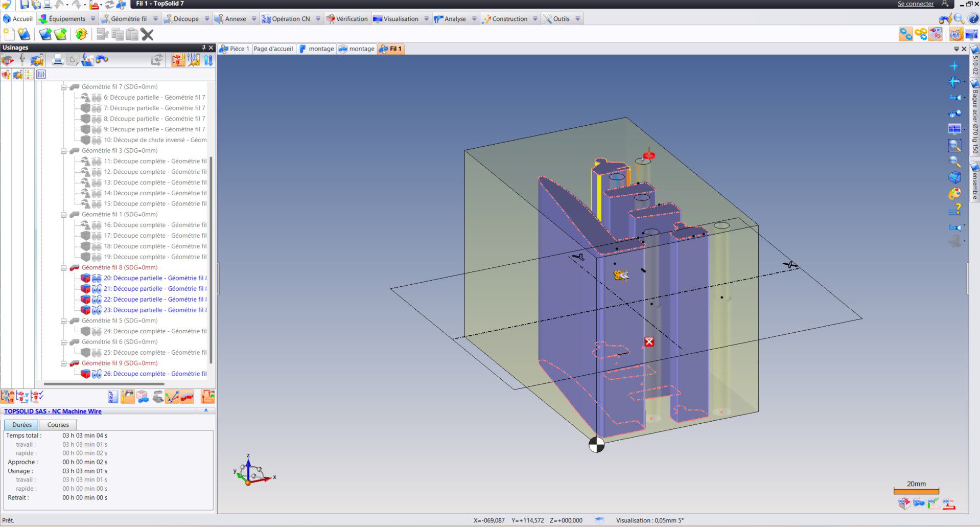Switch to the Courses tab
The height and width of the screenshot is (527, 980).
pos(58,425)
